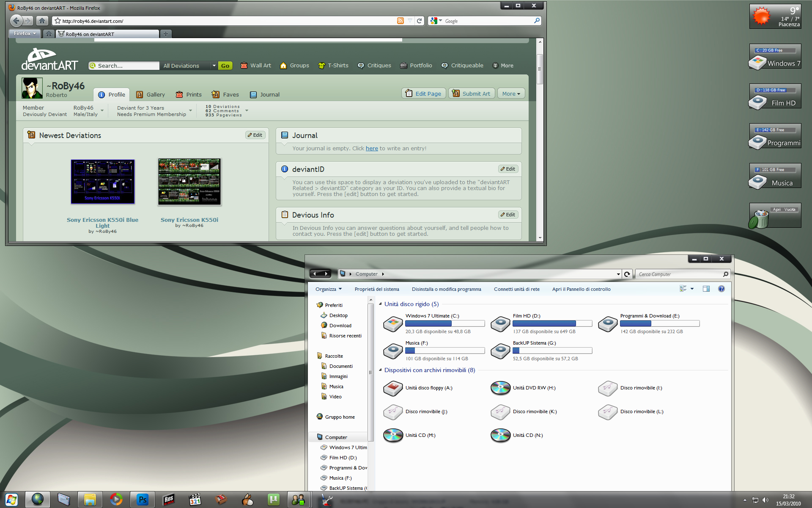Image resolution: width=812 pixels, height=508 pixels.
Task: Click the green Go search button
Action: 225,66
